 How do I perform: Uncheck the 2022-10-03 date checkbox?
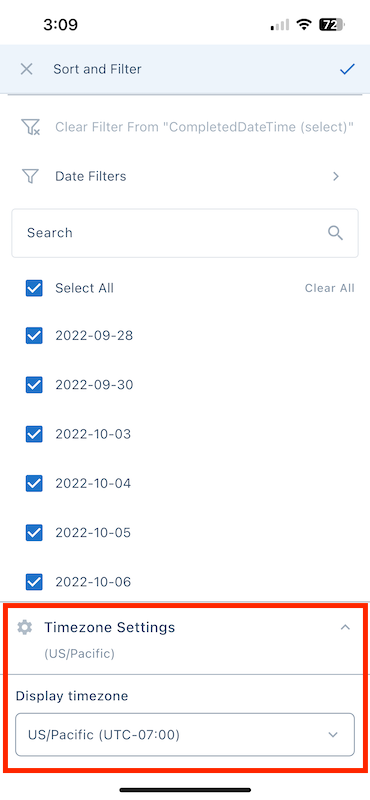pyautogui.click(x=34, y=434)
